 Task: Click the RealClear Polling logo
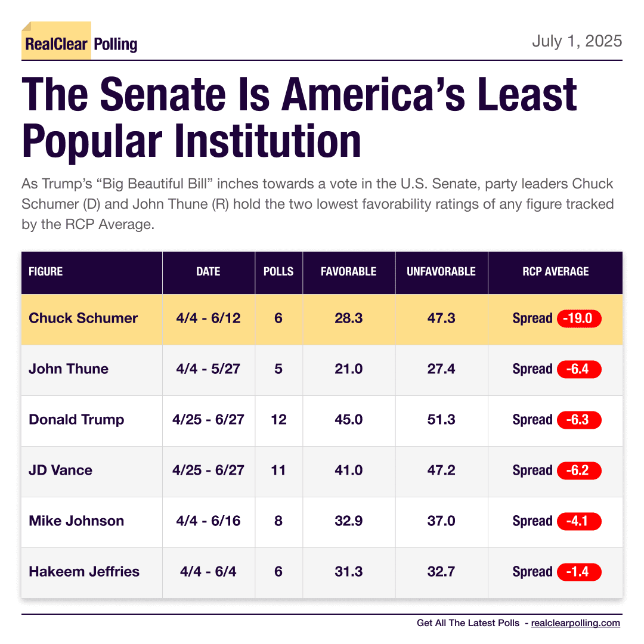[x=80, y=44]
